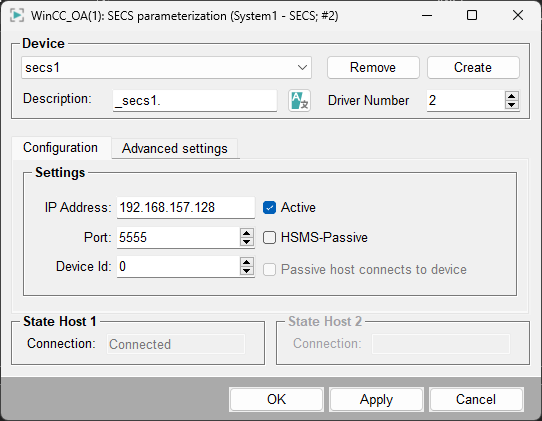The height and width of the screenshot is (421, 542).
Task: Confirm with the OK button
Action: point(276,400)
